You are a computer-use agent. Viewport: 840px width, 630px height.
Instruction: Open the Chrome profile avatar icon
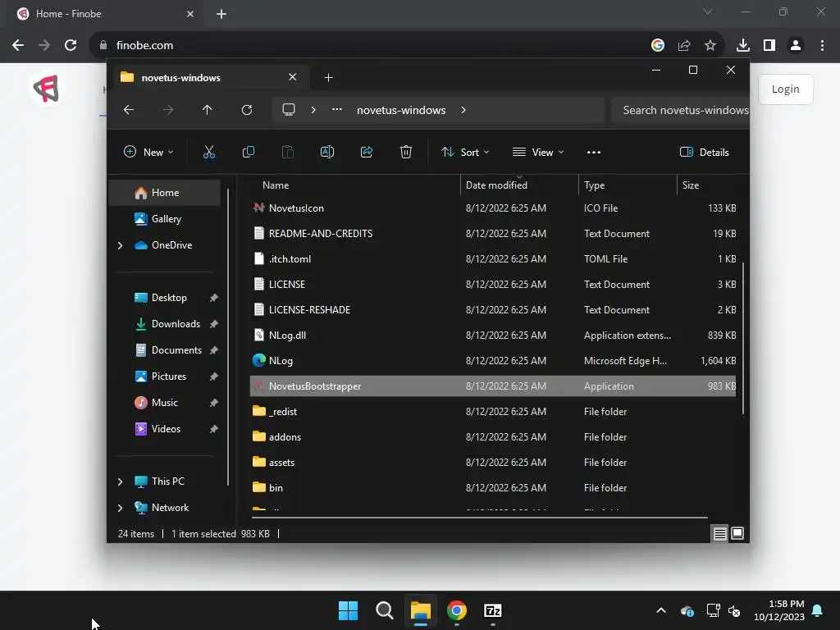pos(796,46)
